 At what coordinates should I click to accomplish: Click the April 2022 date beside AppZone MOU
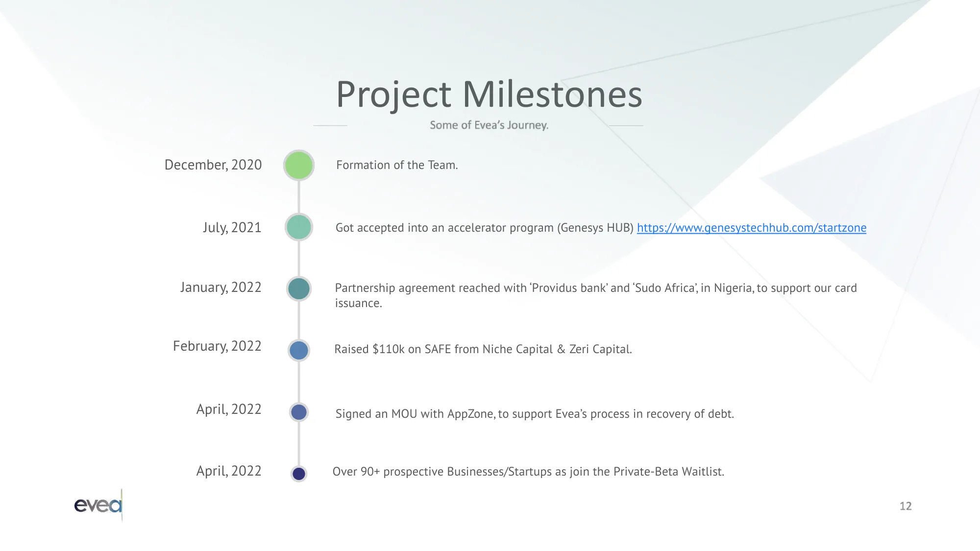click(229, 409)
